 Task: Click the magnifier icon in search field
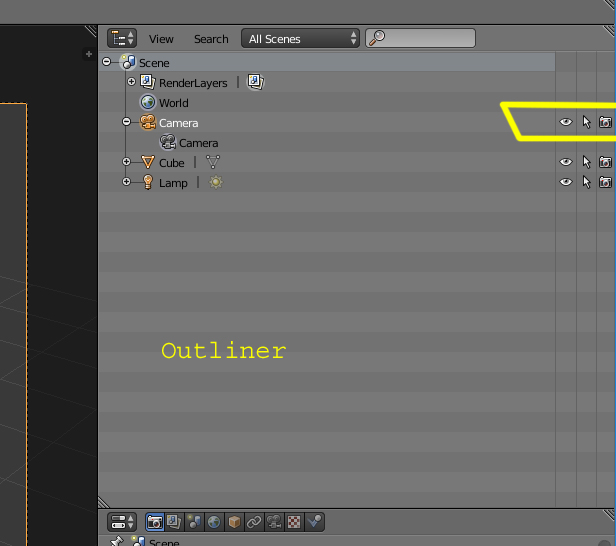click(377, 38)
